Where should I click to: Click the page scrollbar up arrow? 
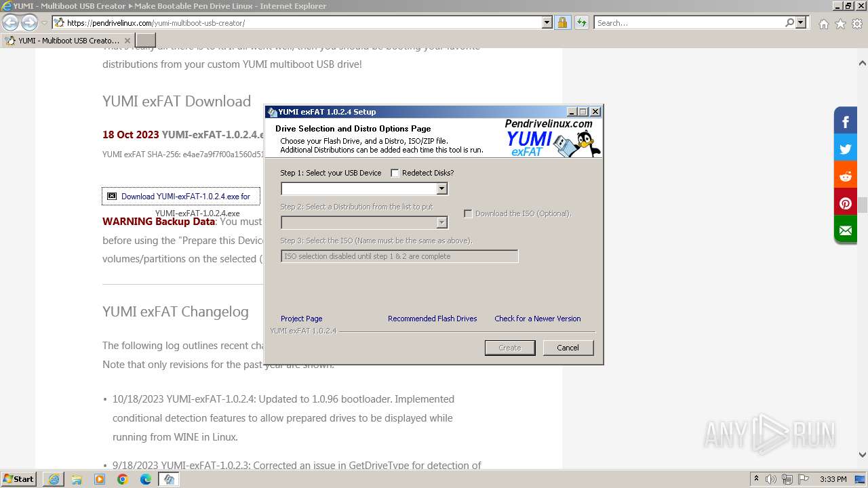pos(863,64)
